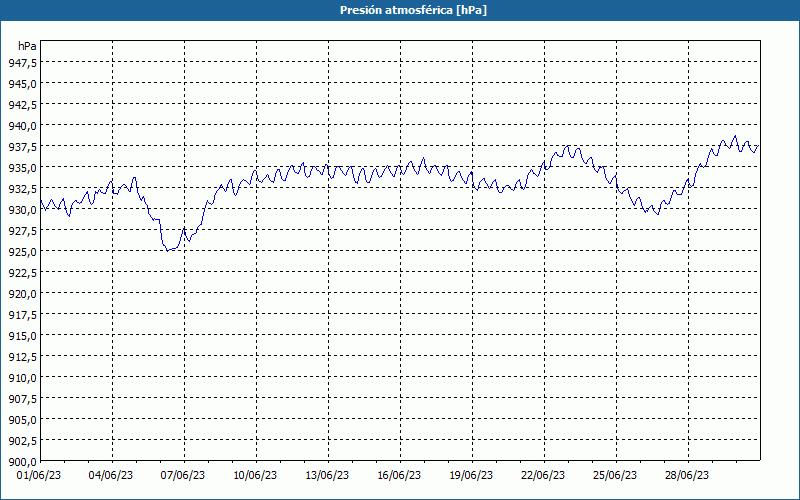Click the 922,5 y-axis value
This screenshot has width=800, height=500.
click(22, 272)
